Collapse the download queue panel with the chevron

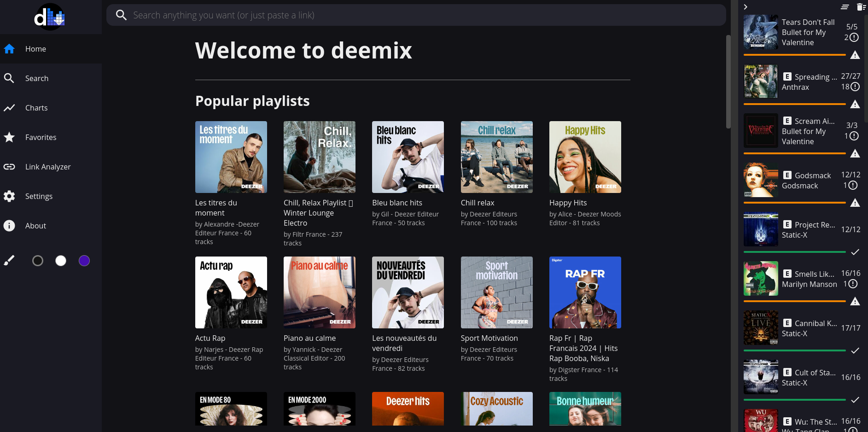746,7
